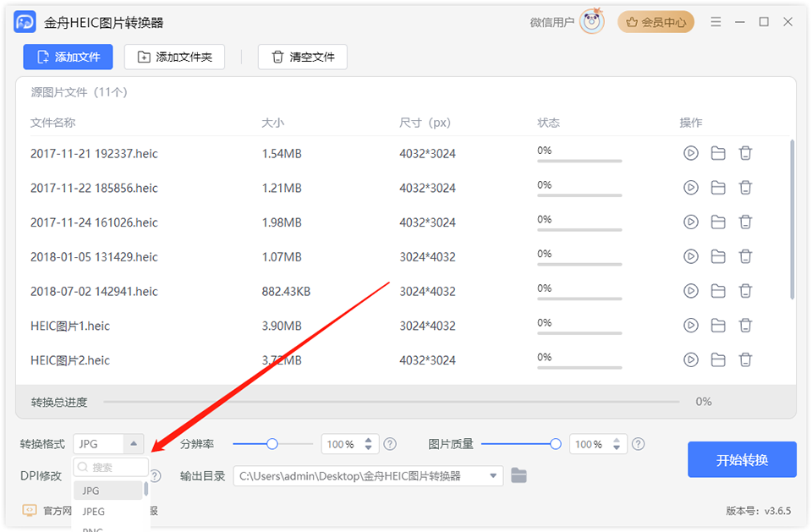Delete HEIC图片2.heic from list
Image resolution: width=812 pixels, height=532 pixels.
[745, 359]
